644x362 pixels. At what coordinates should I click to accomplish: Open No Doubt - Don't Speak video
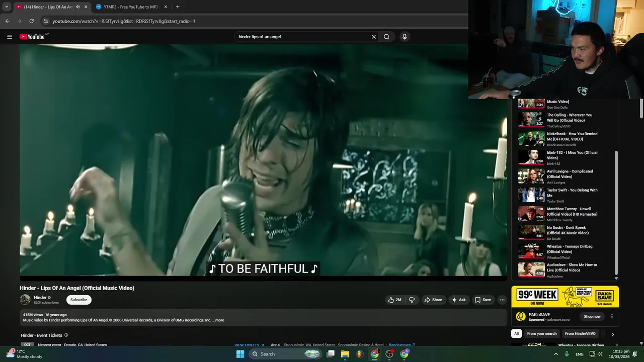pos(568,230)
